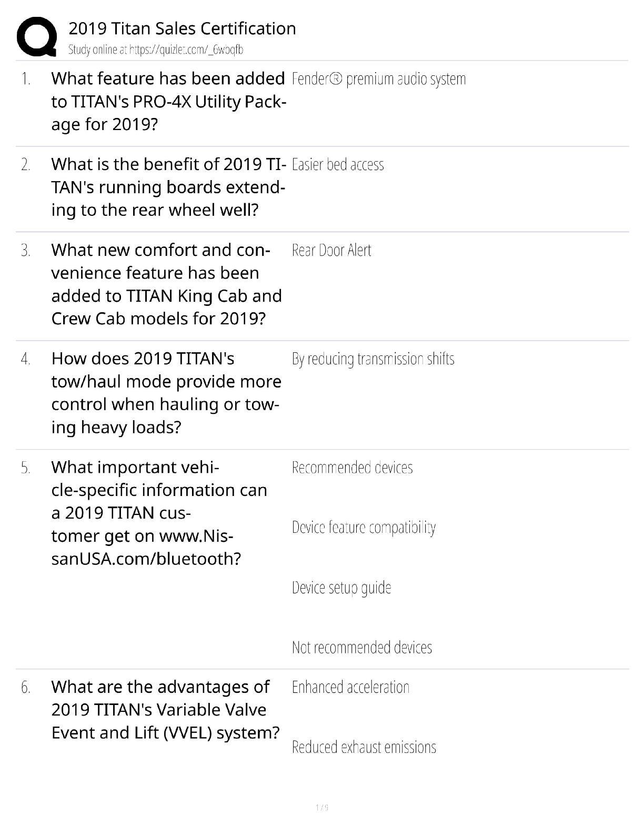Click the Fender premium audio system answer
The width and height of the screenshot is (644, 834).
tap(378, 79)
